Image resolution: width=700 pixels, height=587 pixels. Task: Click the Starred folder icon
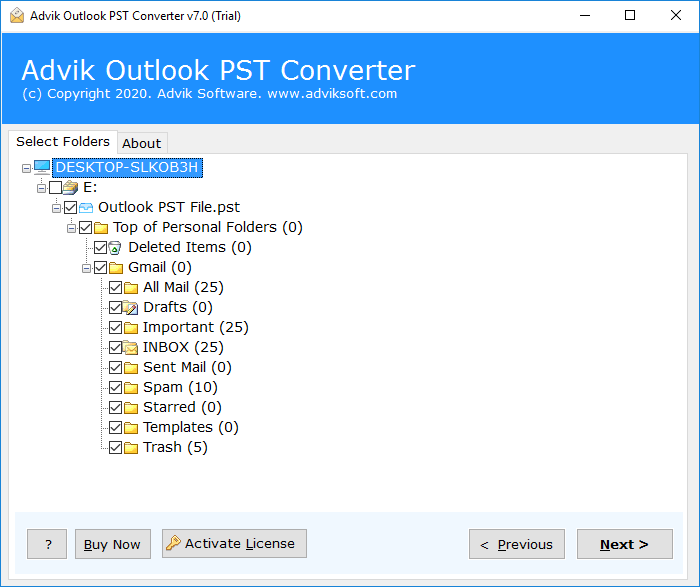(x=131, y=408)
